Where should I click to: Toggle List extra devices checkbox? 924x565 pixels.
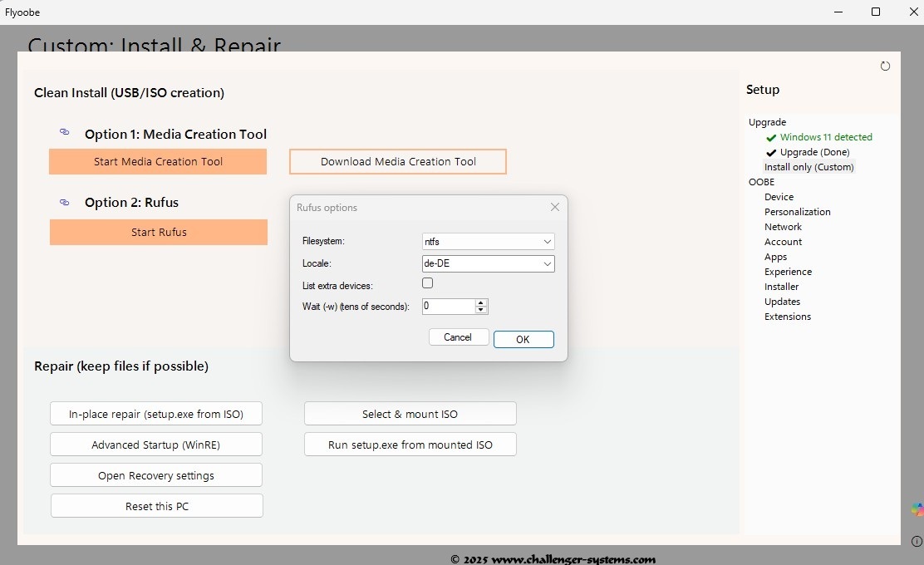(427, 282)
